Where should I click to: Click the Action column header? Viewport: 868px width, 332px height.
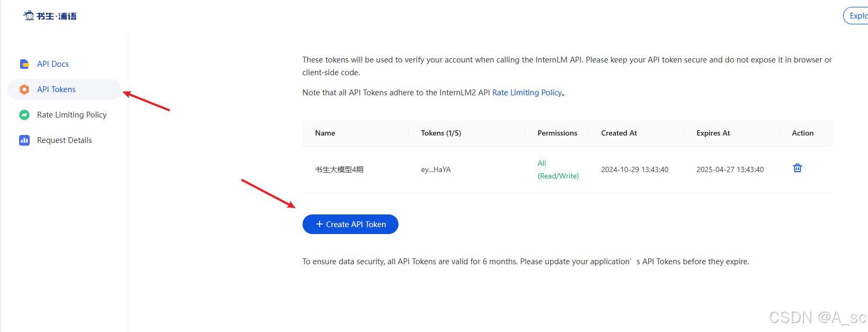[x=802, y=133]
